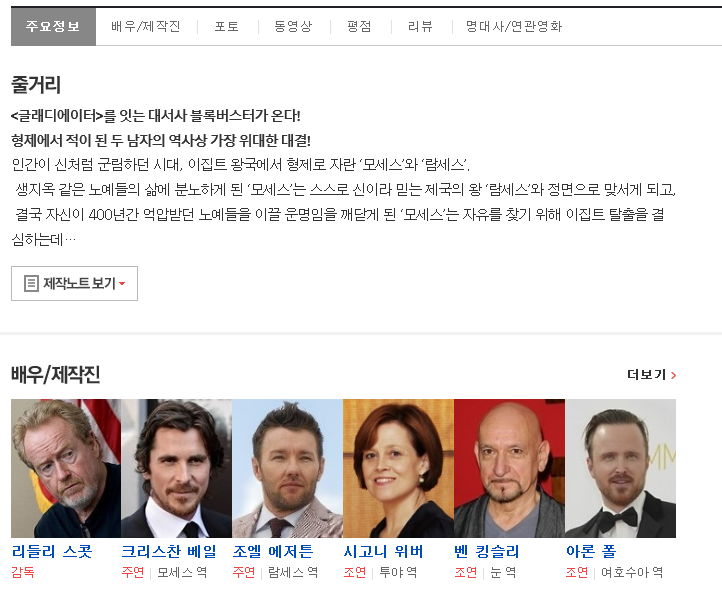Open the 포토 tab
722x604 pixels.
coord(227,26)
